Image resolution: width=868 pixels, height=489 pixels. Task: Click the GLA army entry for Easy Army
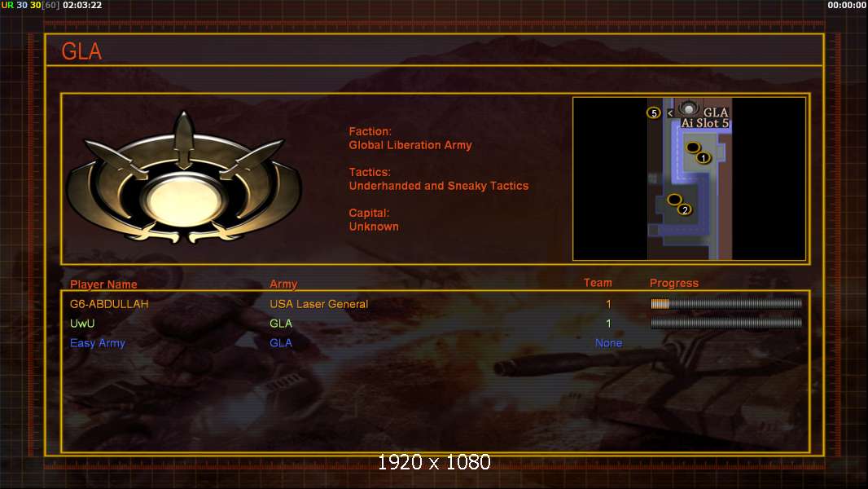(281, 343)
